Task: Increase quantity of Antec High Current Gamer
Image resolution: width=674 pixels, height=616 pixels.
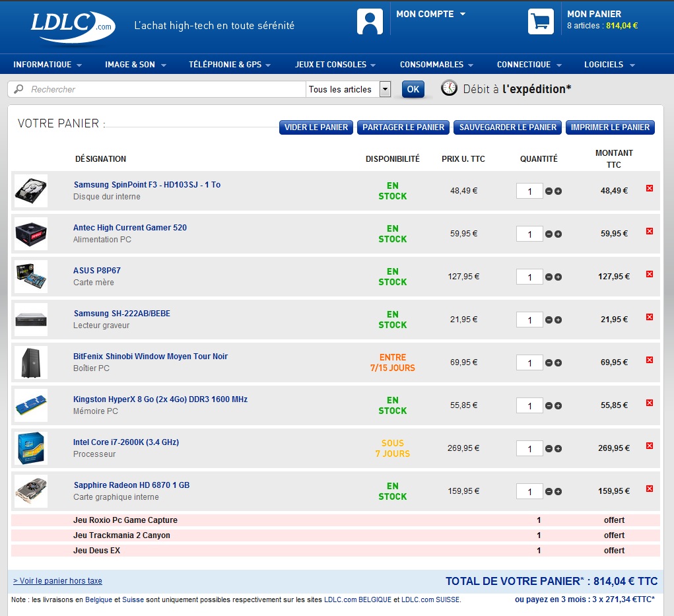Action: coord(558,234)
